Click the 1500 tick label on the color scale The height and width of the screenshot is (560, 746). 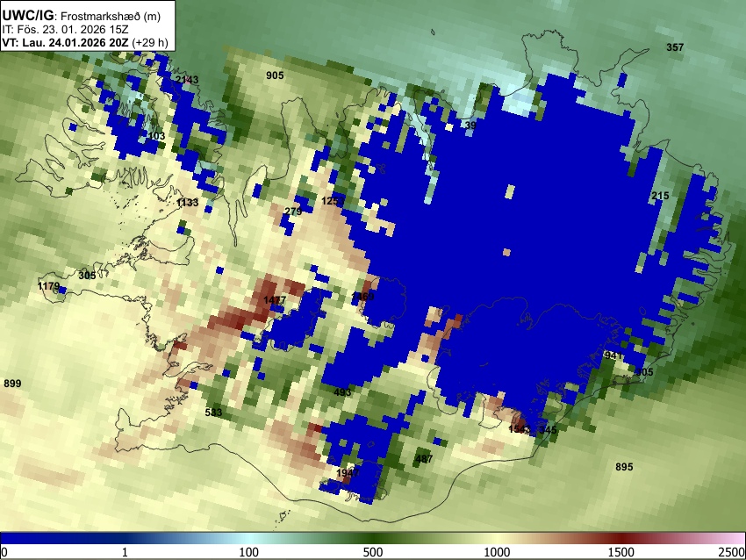pyautogui.click(x=621, y=552)
